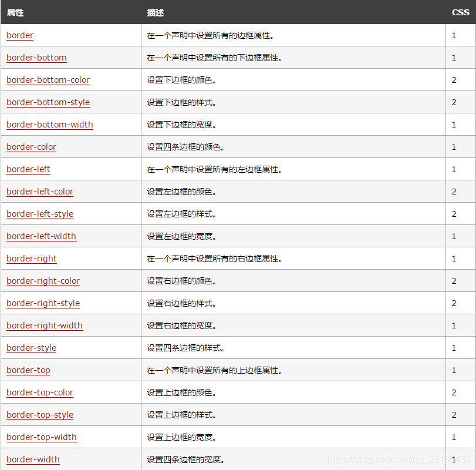Click CSS version 1 in border row

click(454, 36)
